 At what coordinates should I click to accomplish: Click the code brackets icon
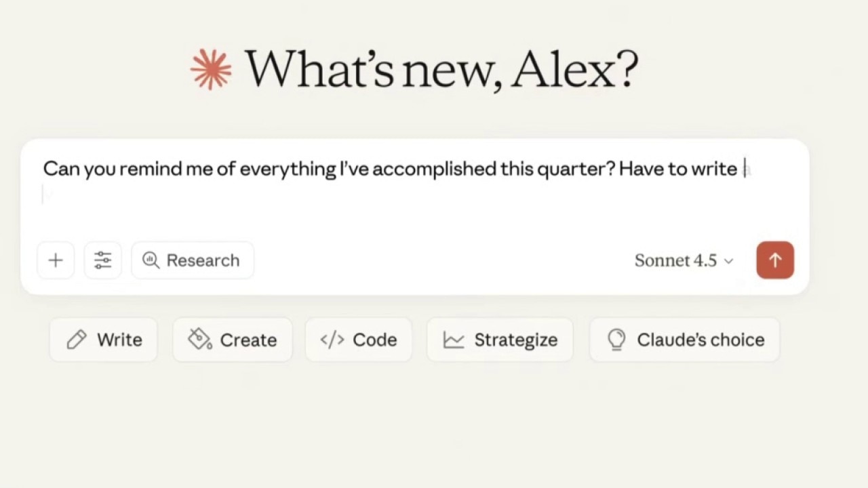coord(332,340)
